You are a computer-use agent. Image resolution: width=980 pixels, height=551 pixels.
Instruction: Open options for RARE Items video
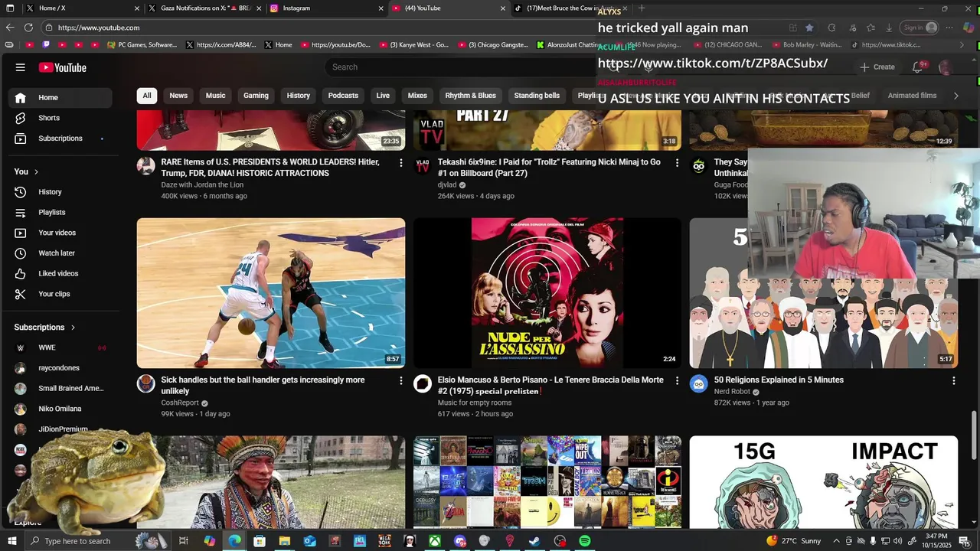400,162
